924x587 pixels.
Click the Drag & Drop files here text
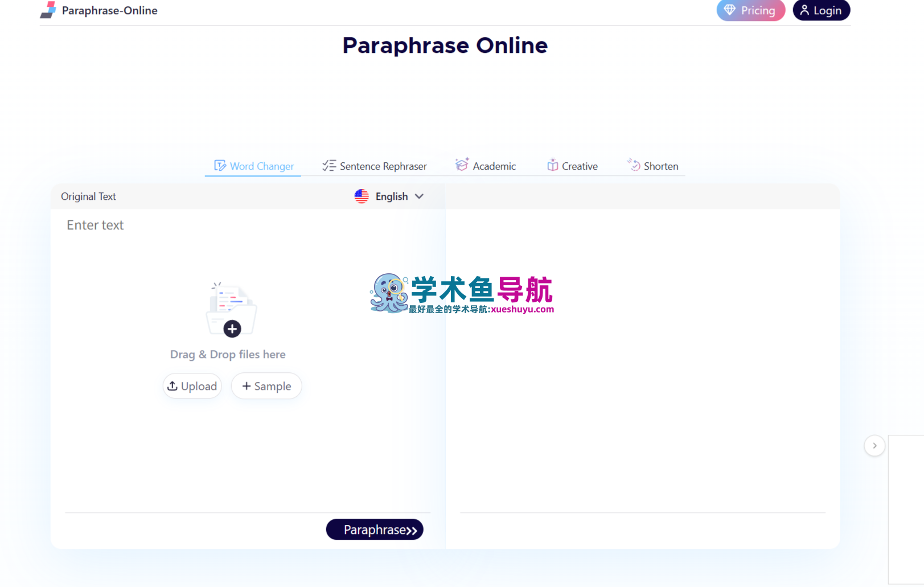228,355
